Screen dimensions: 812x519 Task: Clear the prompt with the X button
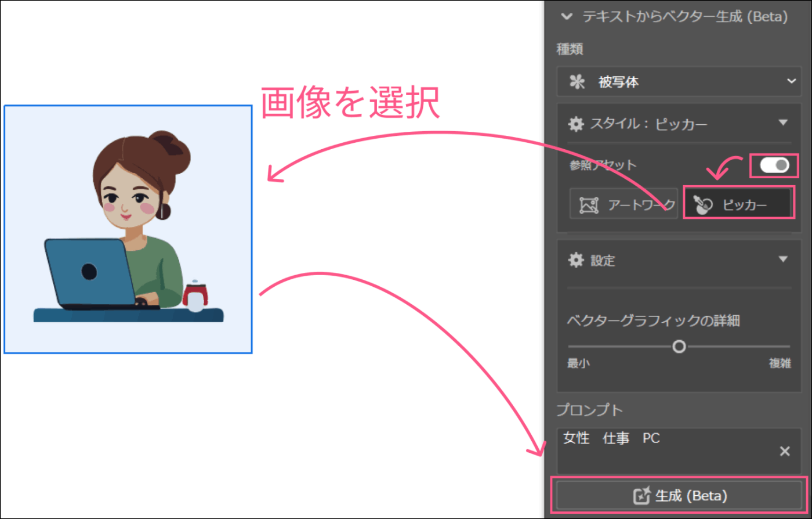point(785,451)
